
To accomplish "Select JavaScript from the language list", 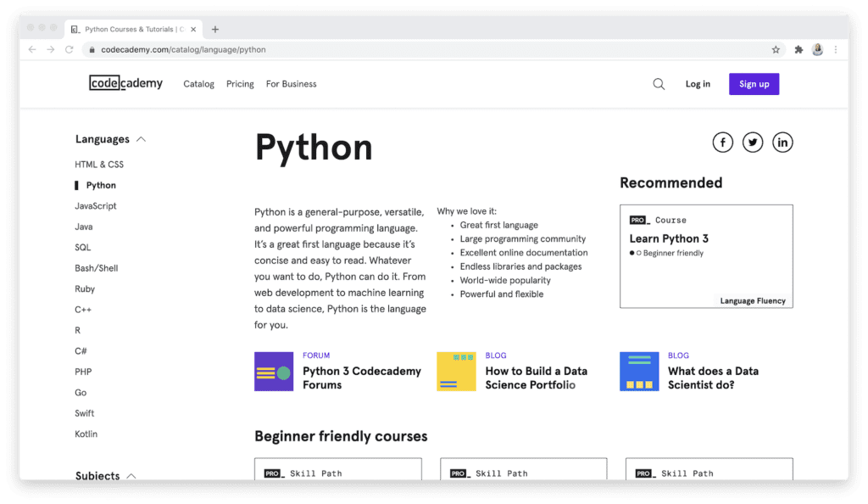I will (x=95, y=205).
